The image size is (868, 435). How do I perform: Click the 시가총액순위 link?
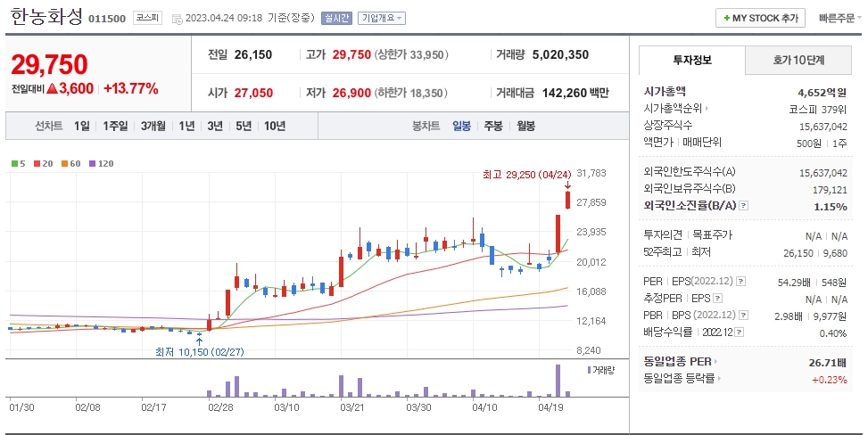point(673,109)
